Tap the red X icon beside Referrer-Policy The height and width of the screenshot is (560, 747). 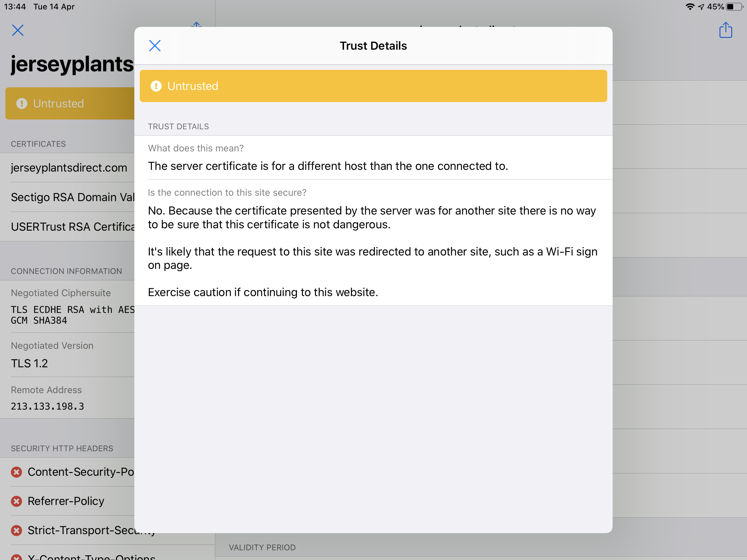click(16, 501)
